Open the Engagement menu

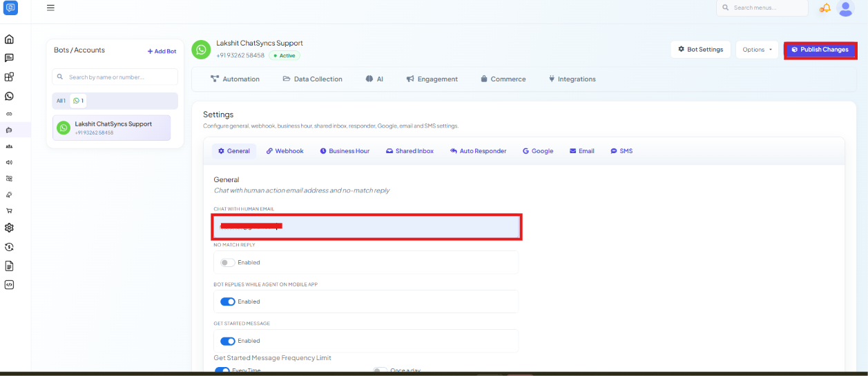click(432, 79)
